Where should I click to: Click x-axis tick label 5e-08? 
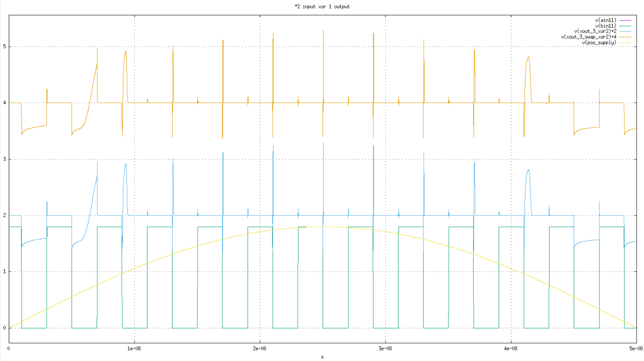pyautogui.click(x=636, y=348)
